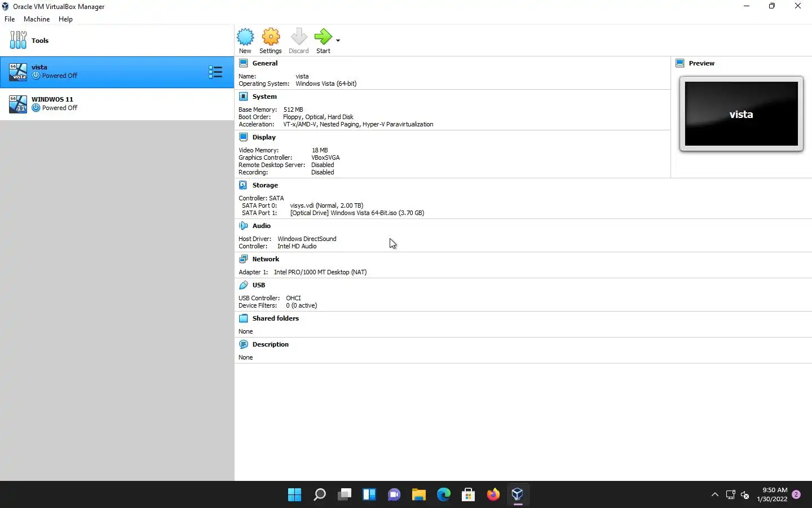Click the Storage section disk icon
812x508 pixels.
[243, 185]
